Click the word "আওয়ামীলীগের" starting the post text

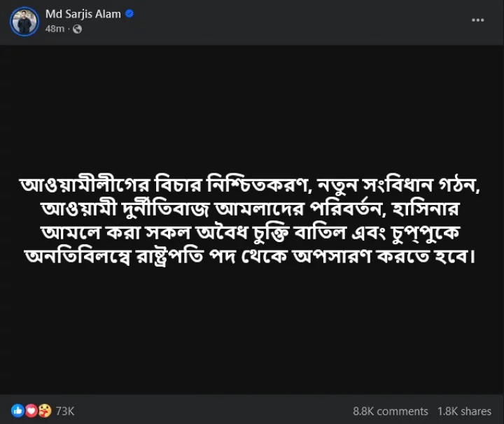pos(73,185)
